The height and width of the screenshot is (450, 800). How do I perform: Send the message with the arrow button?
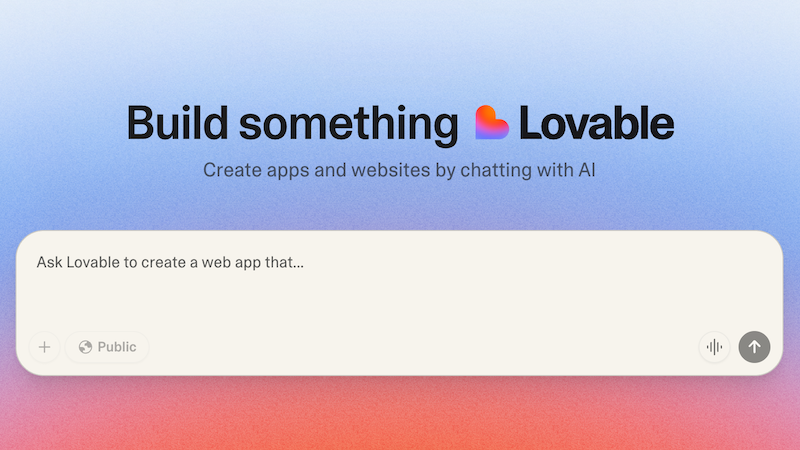(x=754, y=347)
